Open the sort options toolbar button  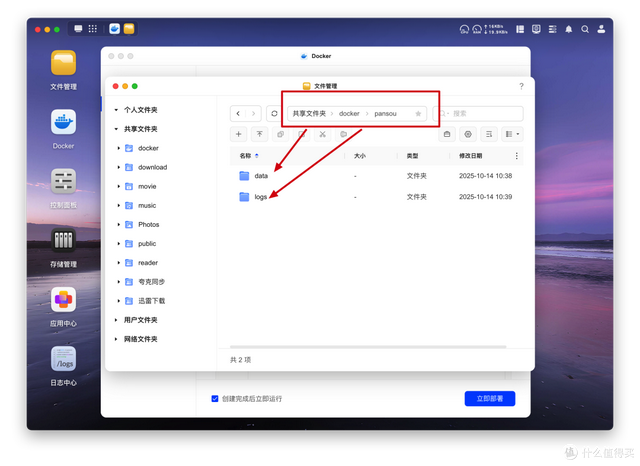489,134
